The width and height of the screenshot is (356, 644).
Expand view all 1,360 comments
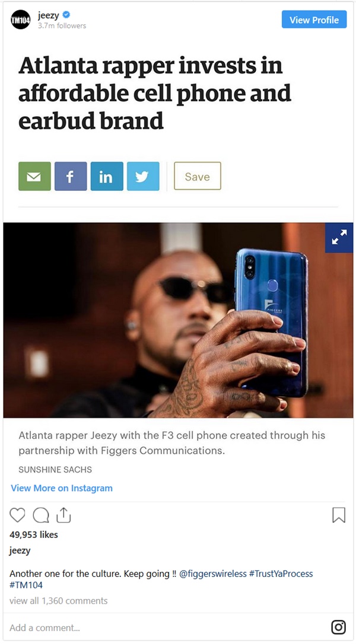[x=58, y=601]
